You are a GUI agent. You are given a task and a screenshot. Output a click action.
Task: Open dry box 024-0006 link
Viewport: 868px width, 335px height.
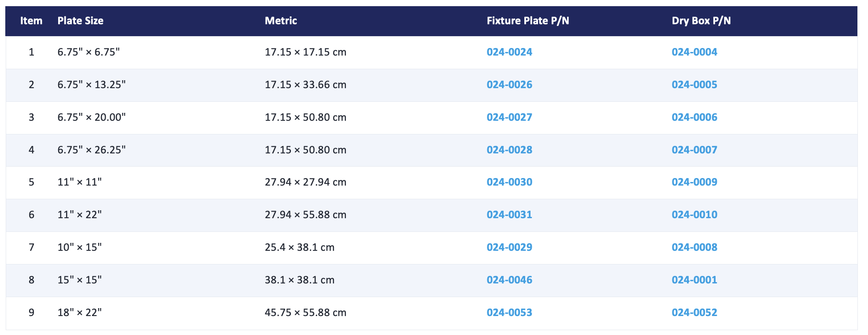694,117
